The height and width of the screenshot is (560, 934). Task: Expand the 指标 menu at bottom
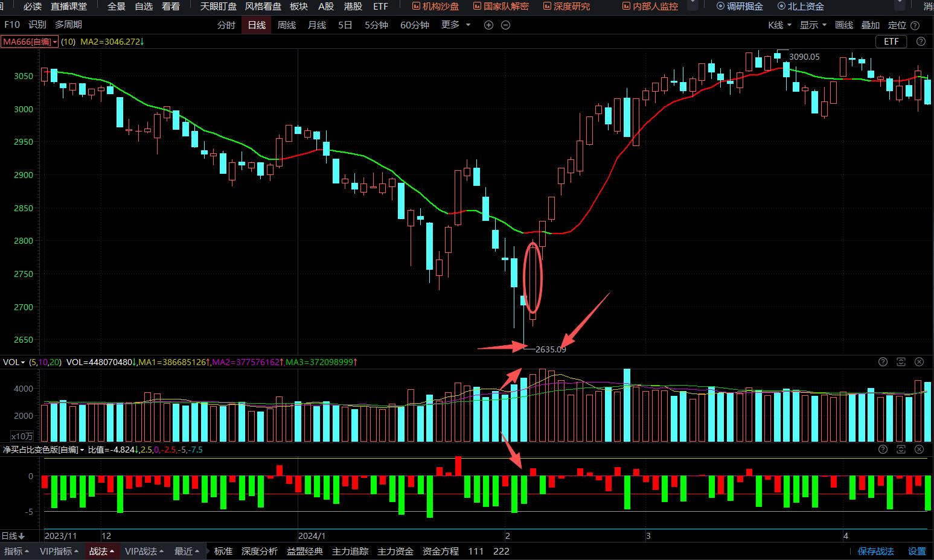17,551
